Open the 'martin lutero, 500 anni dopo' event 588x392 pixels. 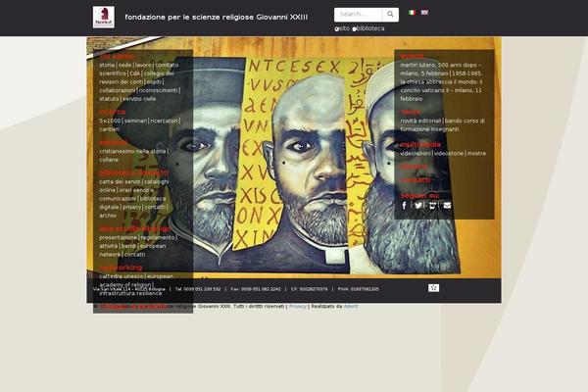coord(441,69)
